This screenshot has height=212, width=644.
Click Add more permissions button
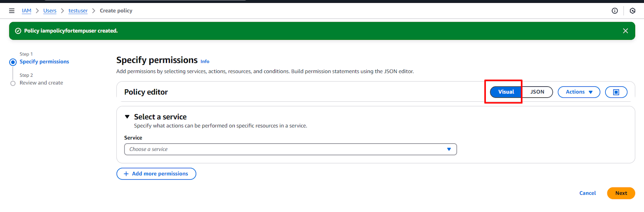(x=156, y=174)
